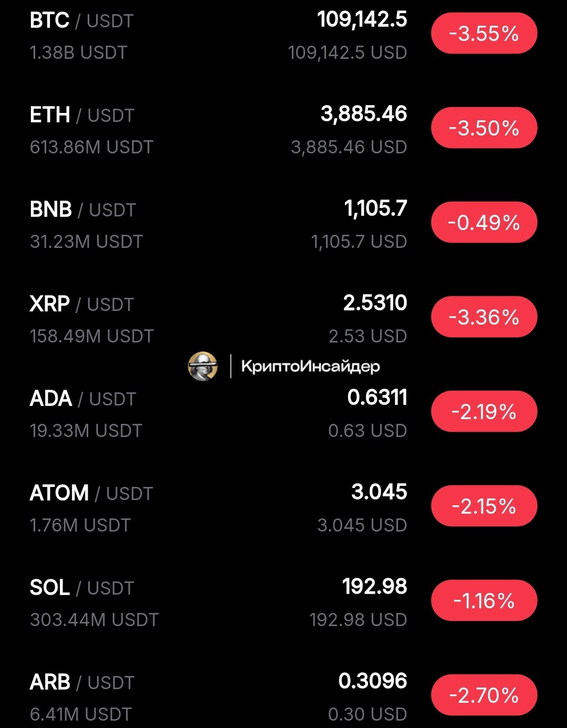Viewport: 567px width, 728px height.
Task: Click the SOL price 192.98
Action: pyautogui.click(x=374, y=587)
